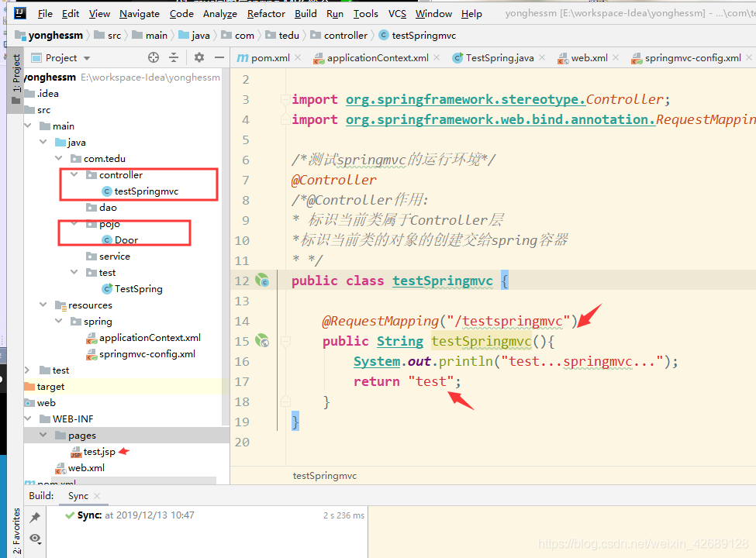This screenshot has width=756, height=558.
Task: Click the eye icon in Build panel
Action: point(35,539)
